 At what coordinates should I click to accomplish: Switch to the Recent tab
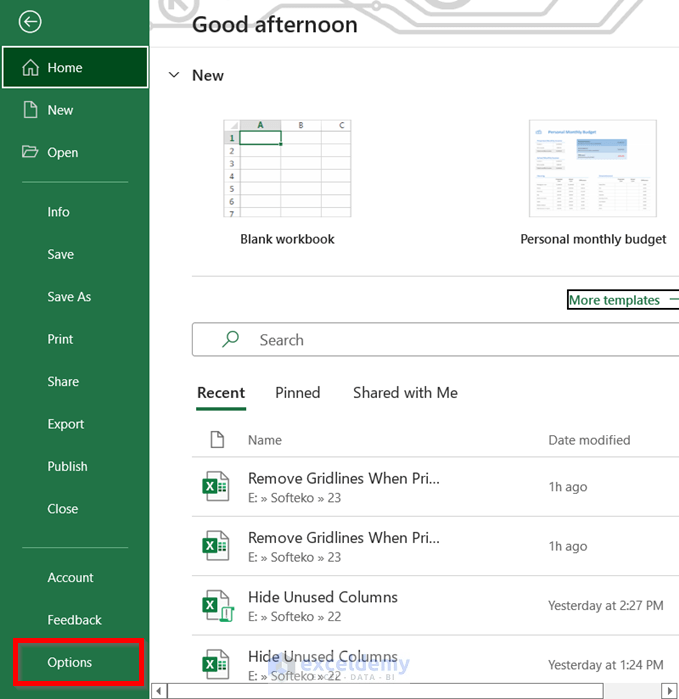(x=221, y=393)
